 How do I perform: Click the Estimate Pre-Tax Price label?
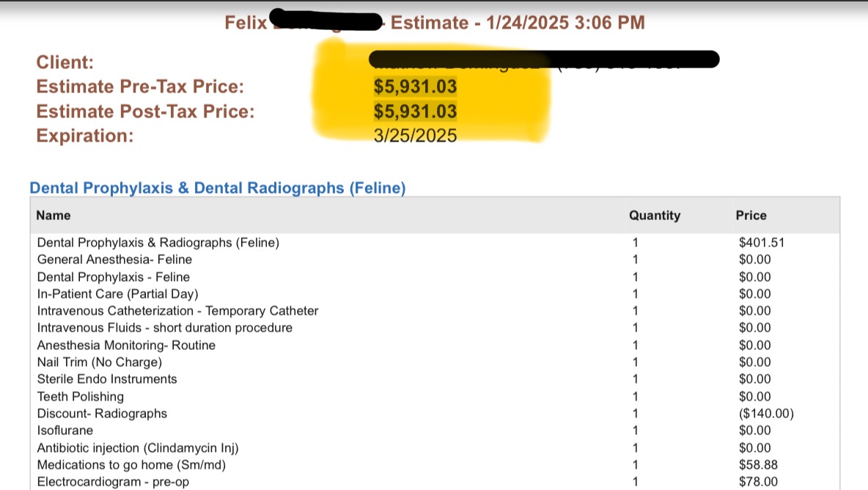click(140, 87)
